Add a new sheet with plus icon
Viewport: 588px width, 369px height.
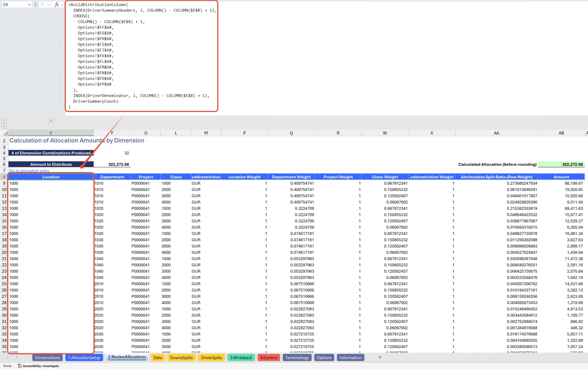[380, 357]
